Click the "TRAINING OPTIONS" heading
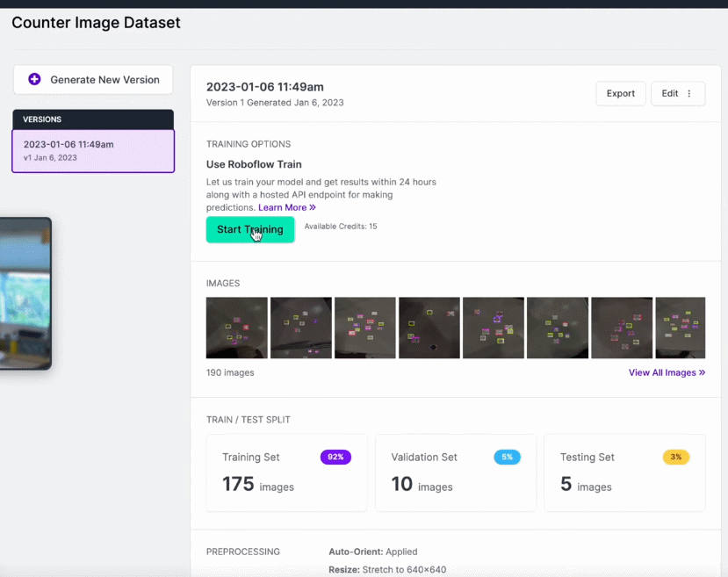 (x=249, y=144)
